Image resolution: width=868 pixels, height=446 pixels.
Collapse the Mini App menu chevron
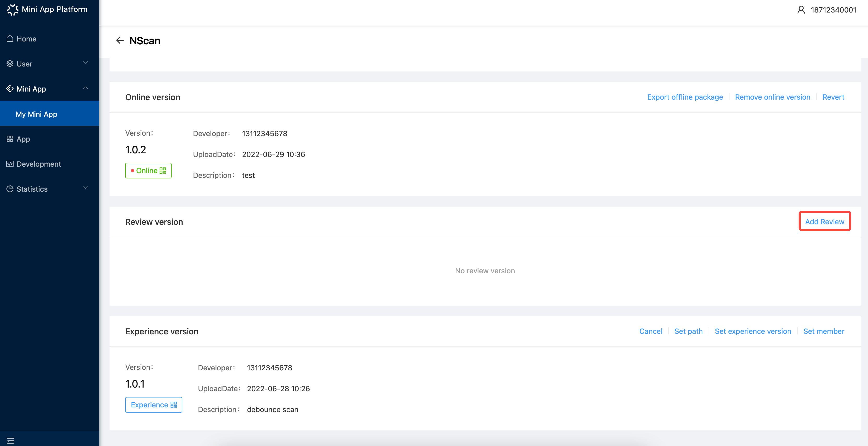click(x=86, y=88)
